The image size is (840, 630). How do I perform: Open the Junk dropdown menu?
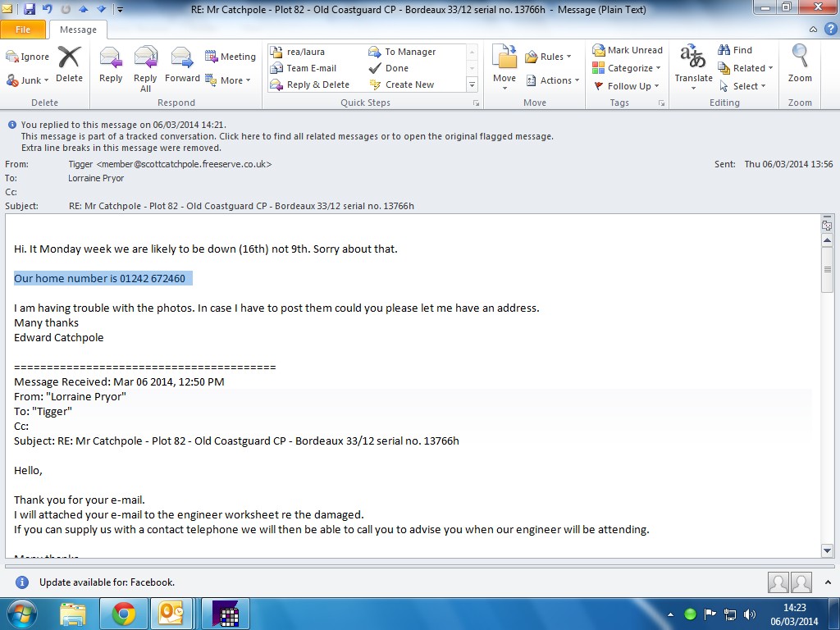pos(27,80)
